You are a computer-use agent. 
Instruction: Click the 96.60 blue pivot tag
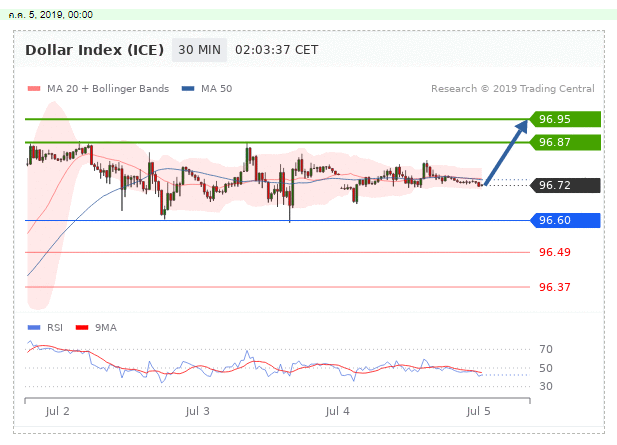565,220
